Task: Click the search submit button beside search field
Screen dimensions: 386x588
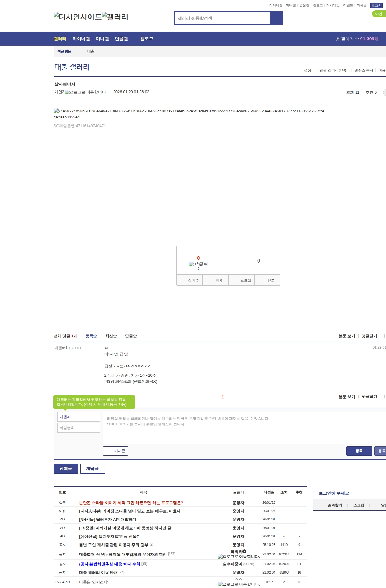Action: [277, 18]
